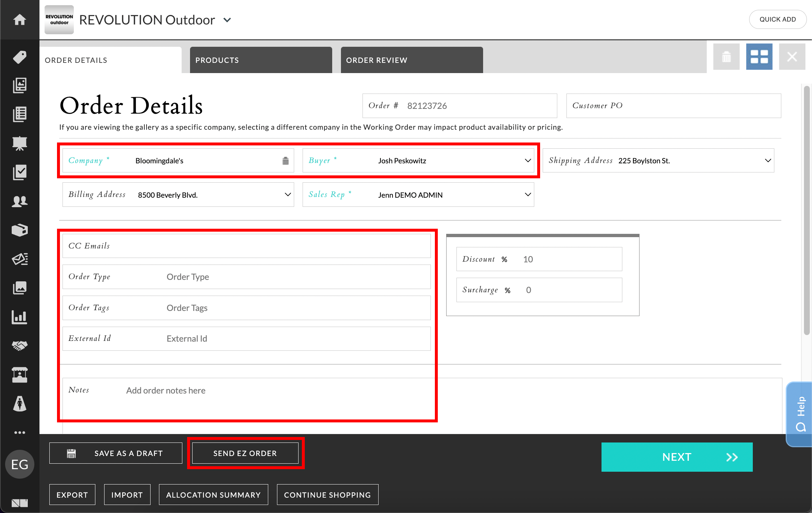Click the External Id field
The image size is (812, 513).
(x=247, y=339)
